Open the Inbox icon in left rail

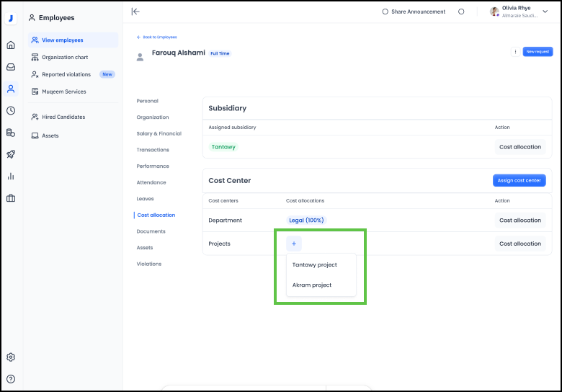tap(11, 67)
